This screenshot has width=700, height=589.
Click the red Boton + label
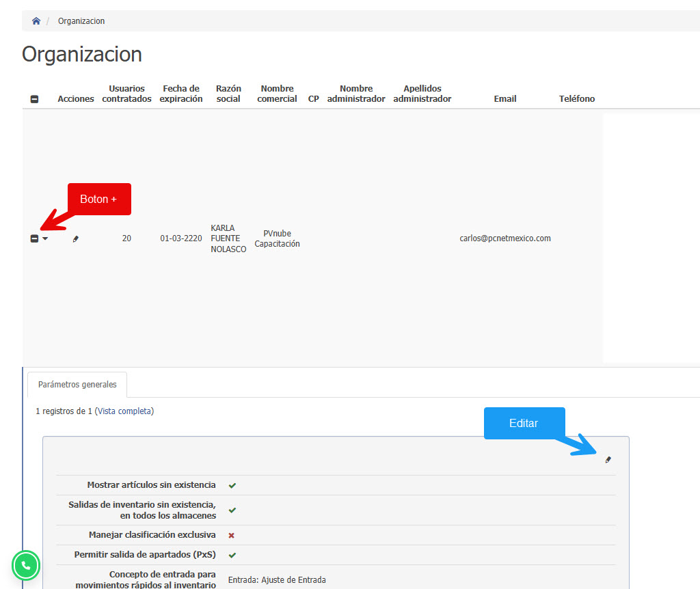[98, 199]
